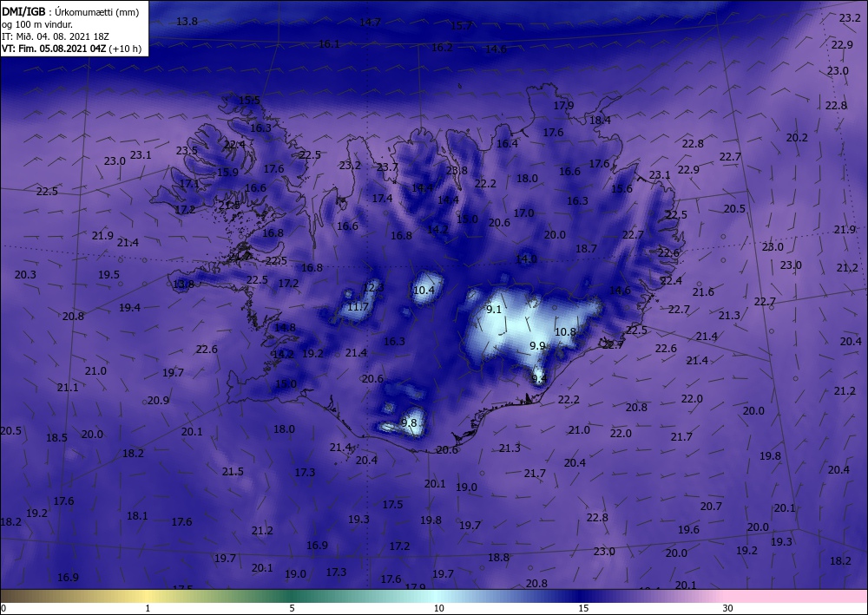Click the map value 18.5

click(56, 437)
